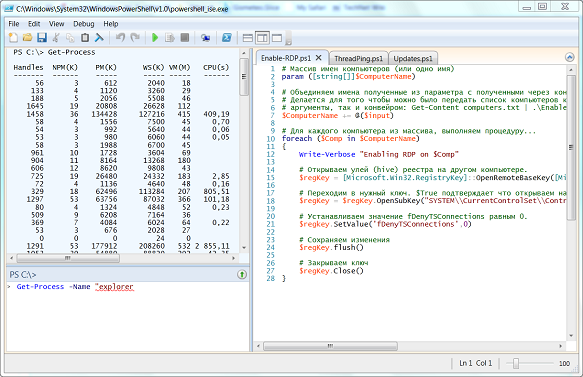Expand the toolbar overflow options grip
Viewport: 583px width, 377px height.
pos(288,38)
